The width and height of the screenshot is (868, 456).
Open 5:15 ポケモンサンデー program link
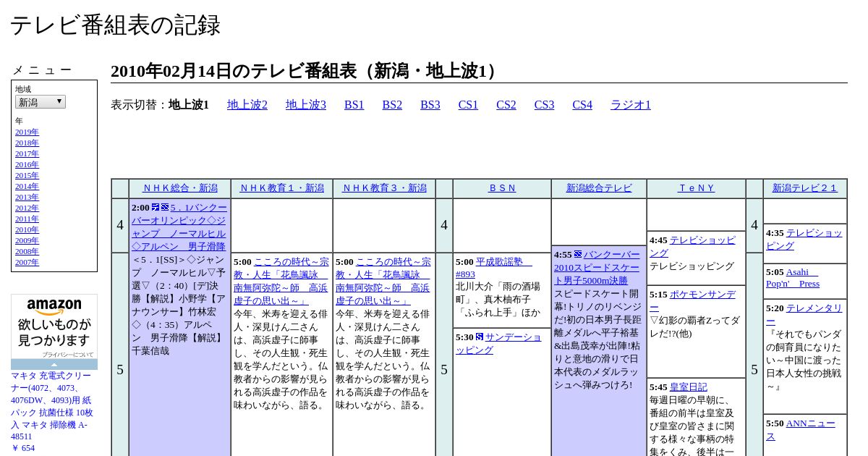[692, 300]
